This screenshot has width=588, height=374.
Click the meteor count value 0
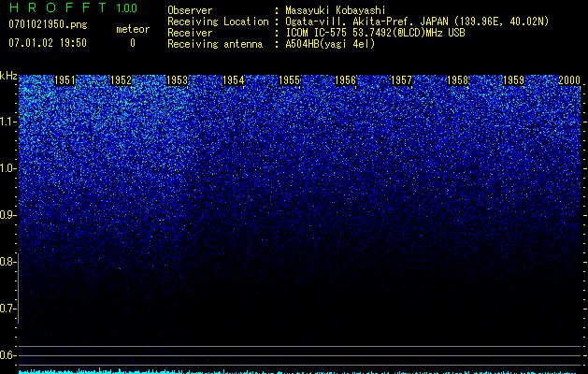[x=133, y=43]
